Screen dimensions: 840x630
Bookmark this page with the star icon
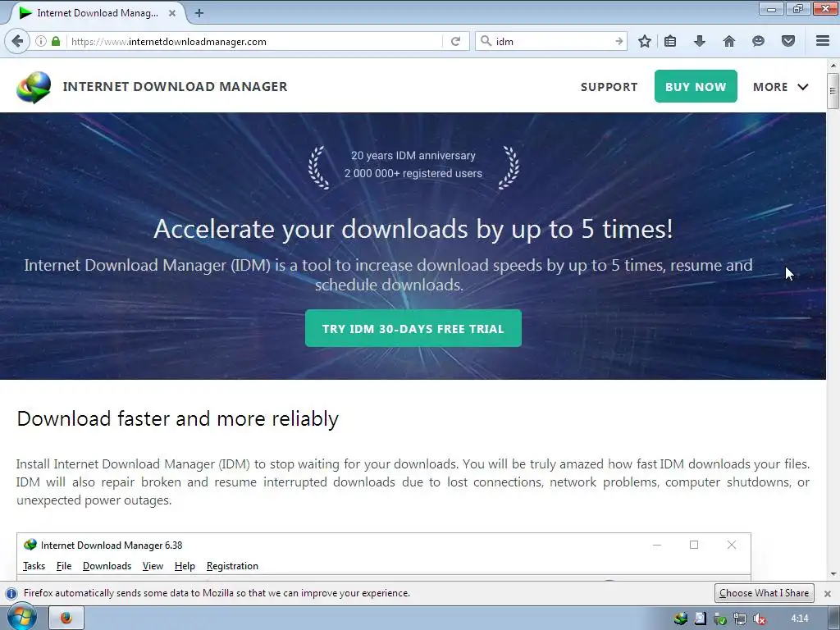pos(645,41)
